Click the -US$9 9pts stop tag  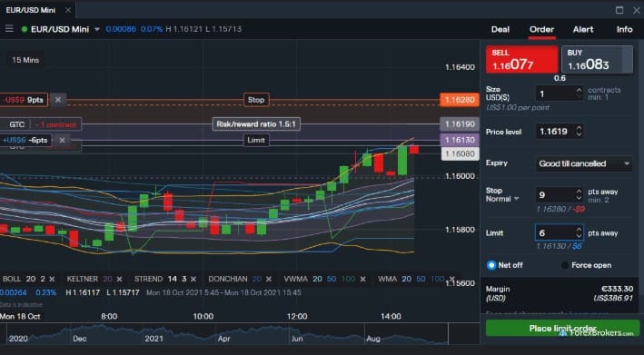(24, 100)
